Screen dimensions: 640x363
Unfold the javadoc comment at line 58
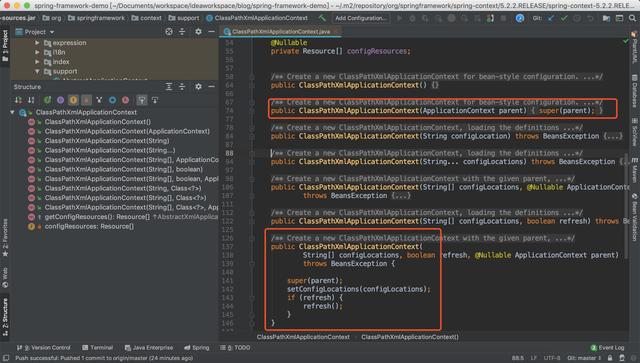pos(252,76)
